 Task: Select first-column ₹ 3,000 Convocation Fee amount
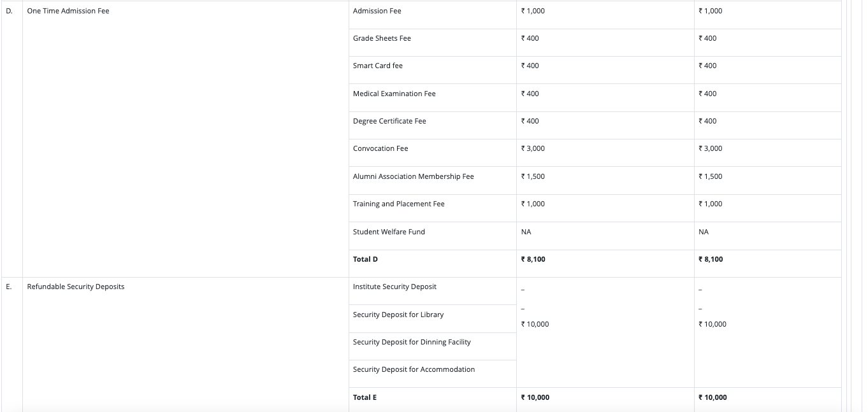[533, 148]
